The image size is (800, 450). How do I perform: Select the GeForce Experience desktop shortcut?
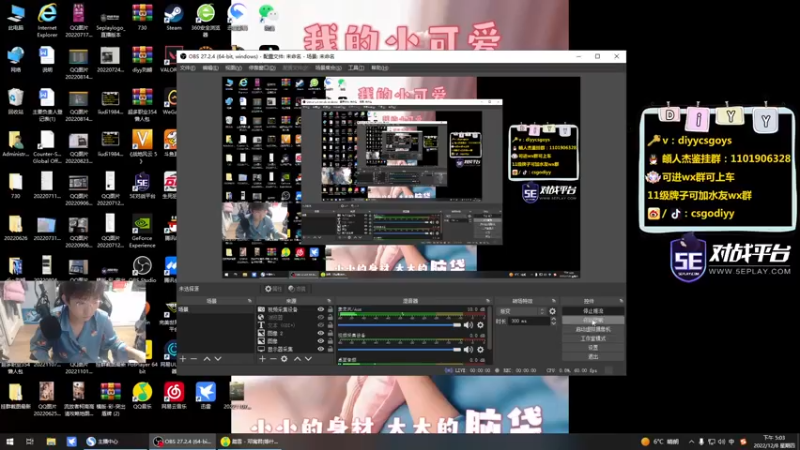[x=142, y=231]
